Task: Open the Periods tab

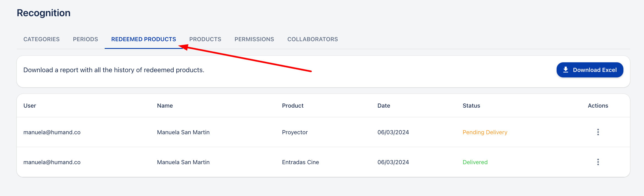Action: 85,39
